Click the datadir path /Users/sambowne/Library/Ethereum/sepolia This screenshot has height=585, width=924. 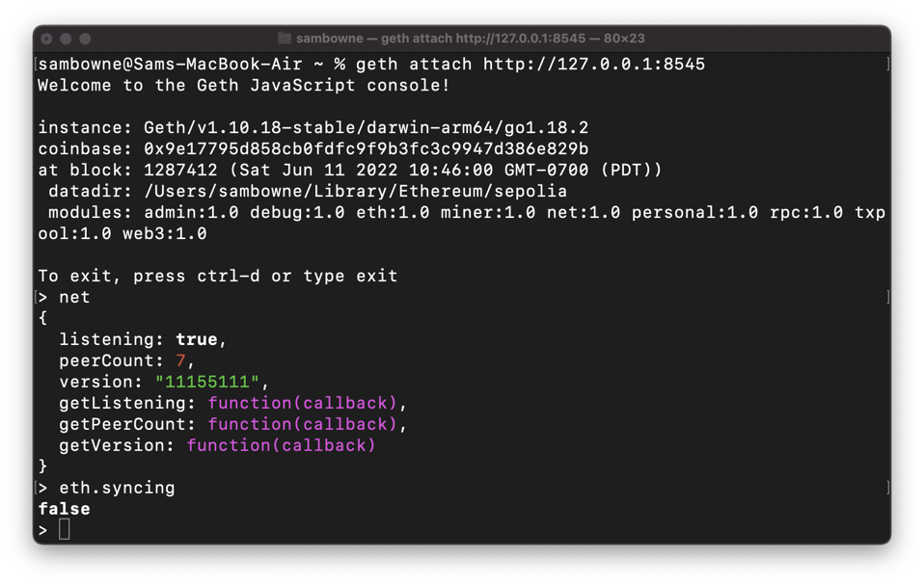[355, 191]
